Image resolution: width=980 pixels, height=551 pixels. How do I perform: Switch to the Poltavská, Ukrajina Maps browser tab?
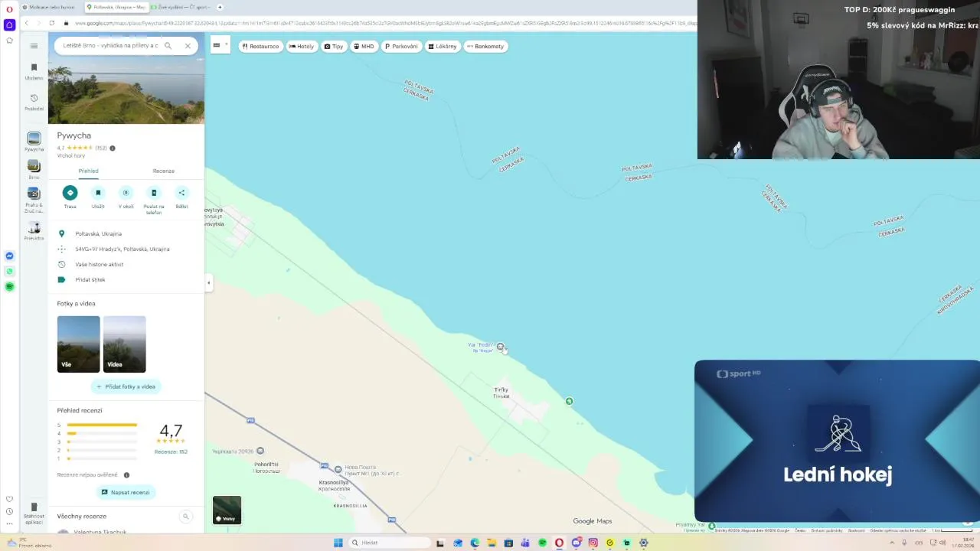[116, 7]
